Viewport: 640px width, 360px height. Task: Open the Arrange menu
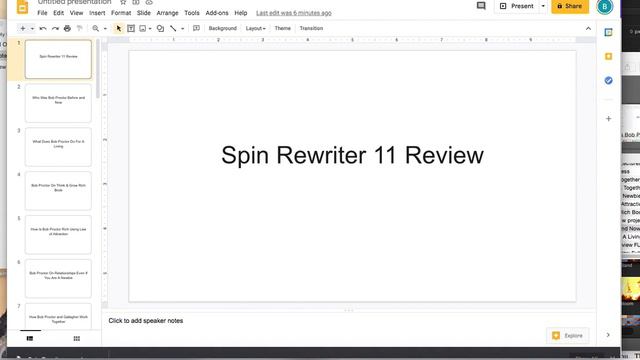tap(167, 13)
